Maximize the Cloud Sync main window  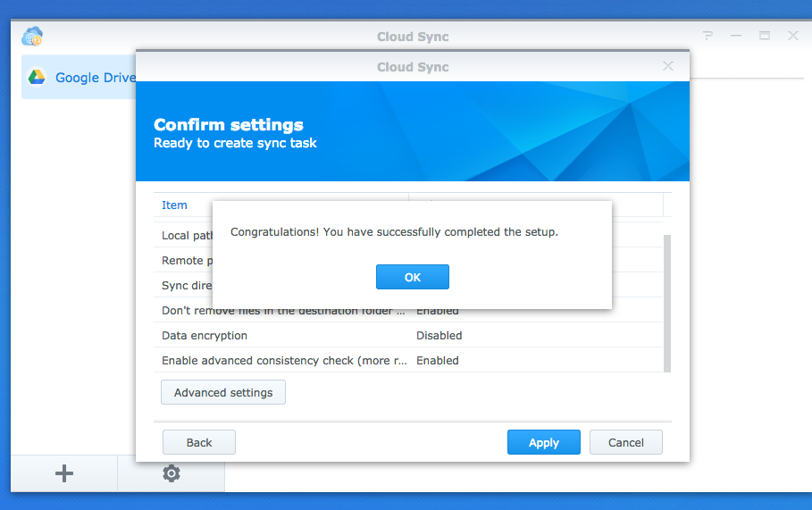[x=765, y=37]
